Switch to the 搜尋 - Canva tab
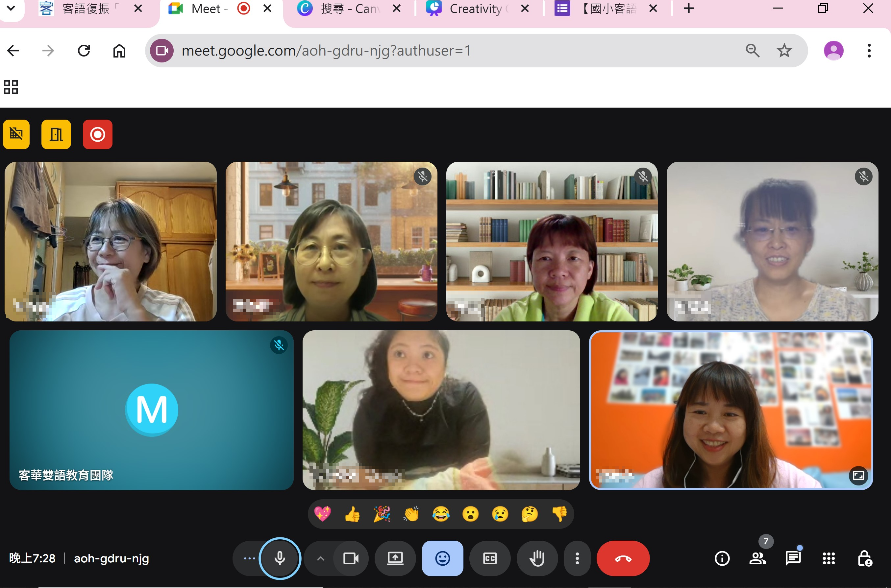Image resolution: width=891 pixels, height=588 pixels. (x=347, y=8)
